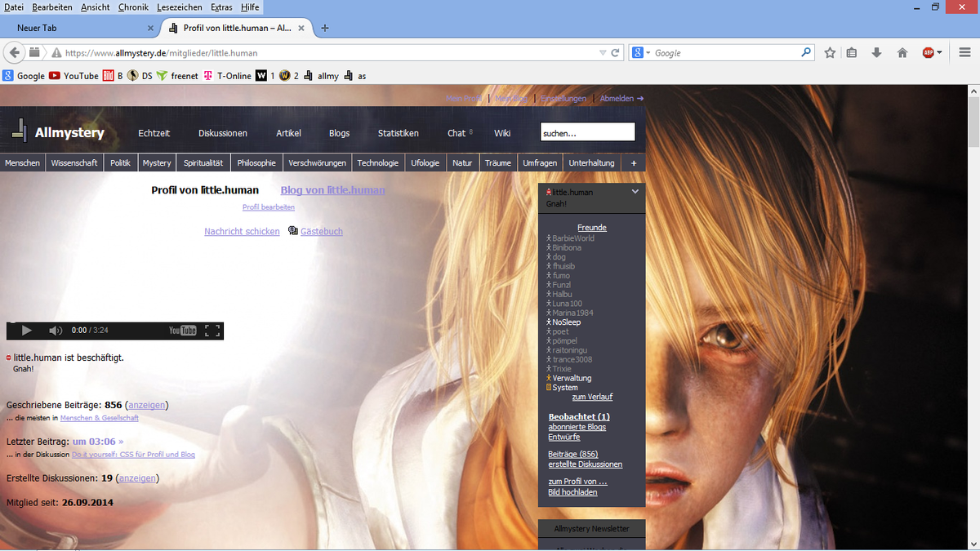This screenshot has height=551, width=980.
Task: Open the Bearbeiten menu
Action: pyautogui.click(x=52, y=7)
